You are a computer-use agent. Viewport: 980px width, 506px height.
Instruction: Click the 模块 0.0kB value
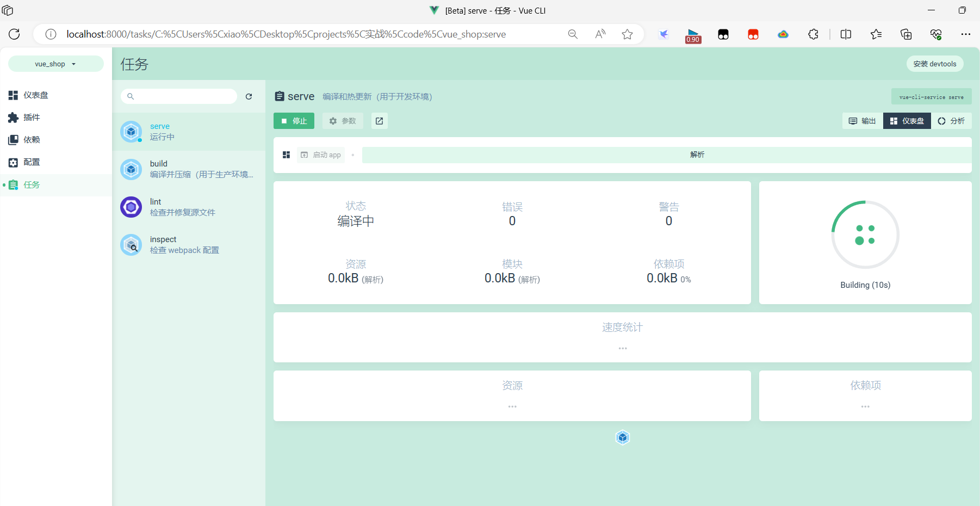point(512,279)
